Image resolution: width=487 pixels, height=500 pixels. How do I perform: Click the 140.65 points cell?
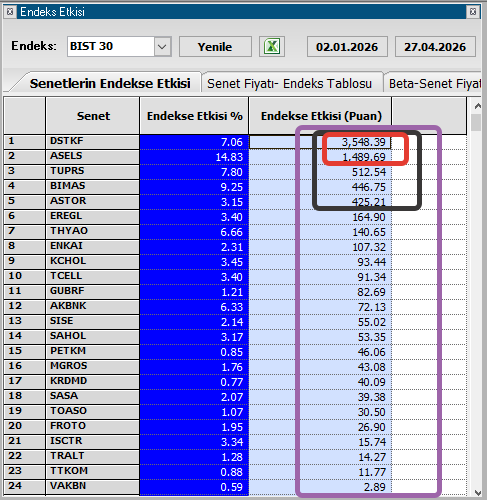click(320, 232)
